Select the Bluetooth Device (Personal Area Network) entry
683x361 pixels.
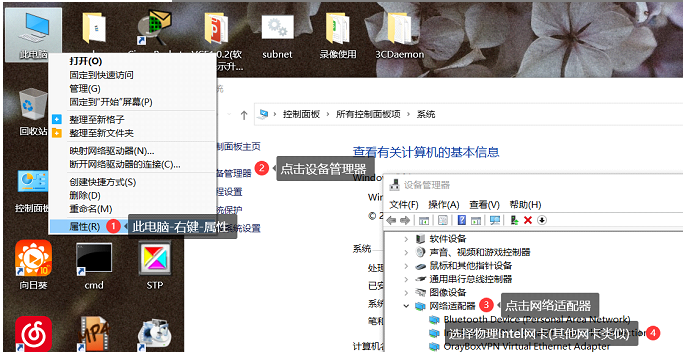[537, 320]
